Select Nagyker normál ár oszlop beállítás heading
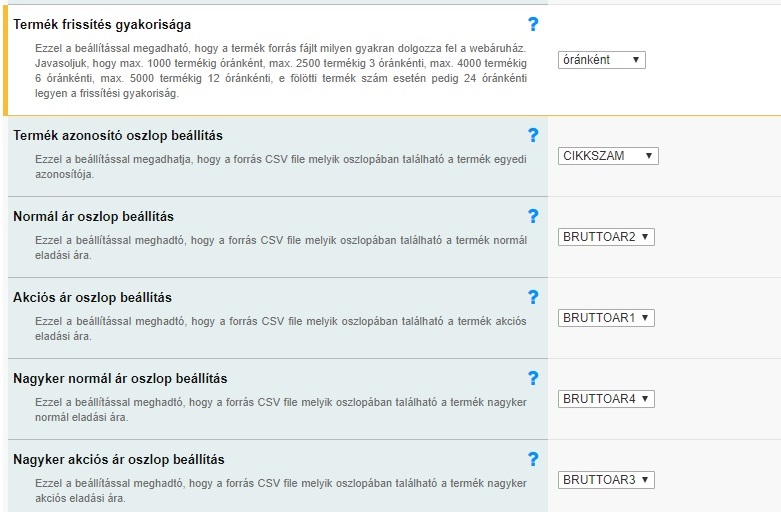 [120, 378]
